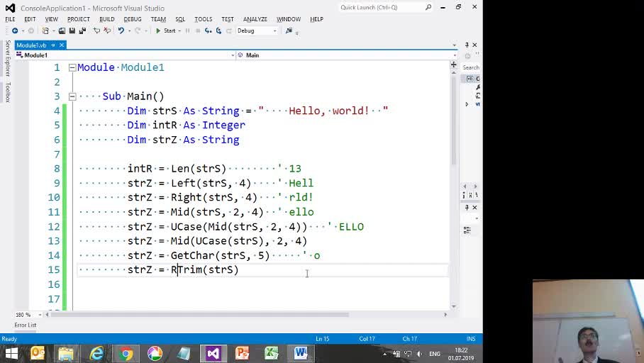Open the HELP menu
The height and width of the screenshot is (363, 644).
316,19
